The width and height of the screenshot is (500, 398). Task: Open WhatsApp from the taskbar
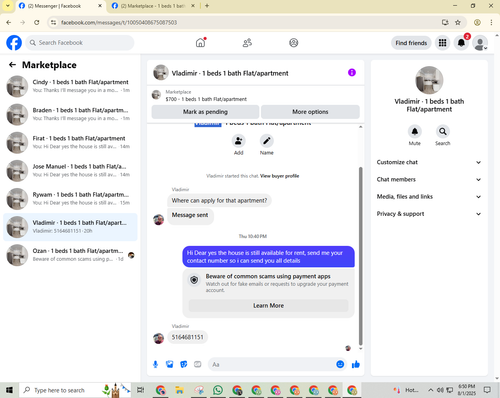pyautogui.click(x=218, y=390)
